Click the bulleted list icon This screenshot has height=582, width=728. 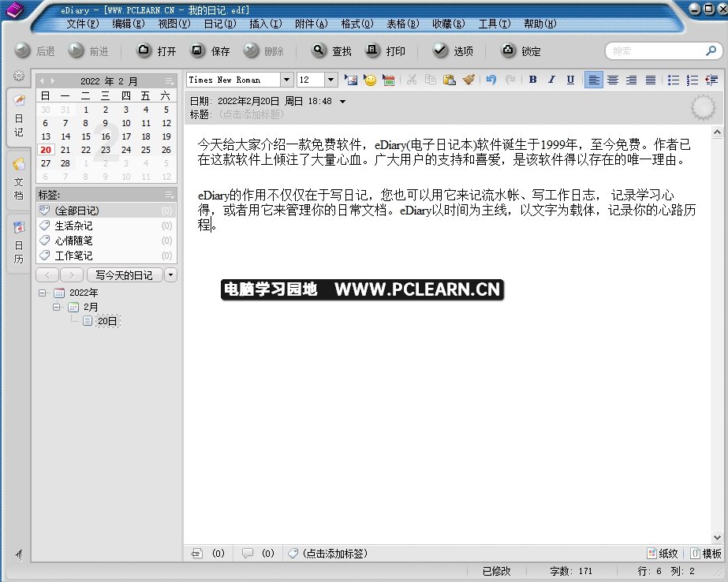[674, 80]
